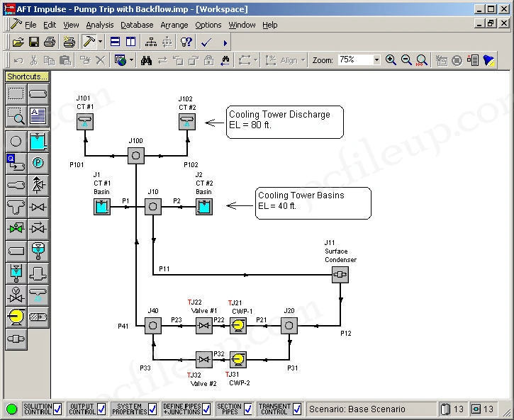Click the Zoom in magnifier icon

click(391, 61)
